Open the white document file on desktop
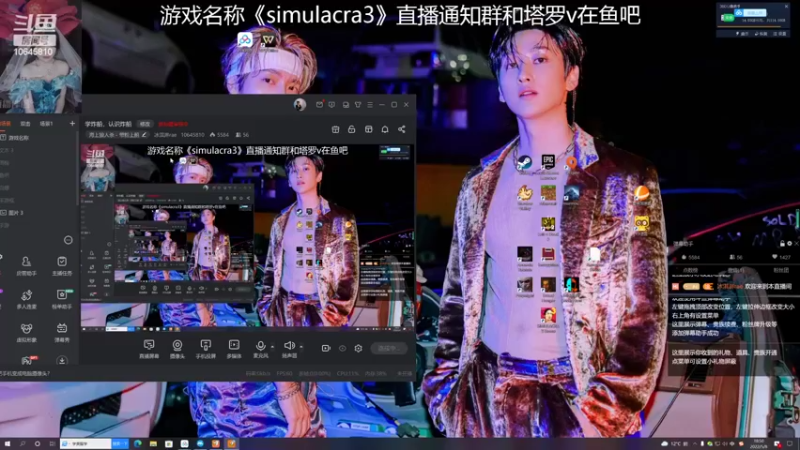800x450 pixels. click(x=594, y=255)
